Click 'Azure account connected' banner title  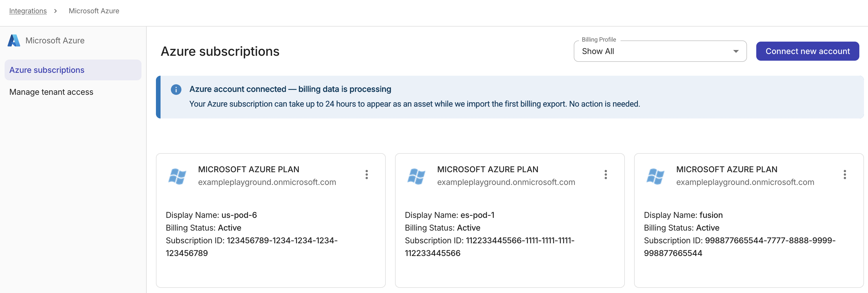(290, 89)
